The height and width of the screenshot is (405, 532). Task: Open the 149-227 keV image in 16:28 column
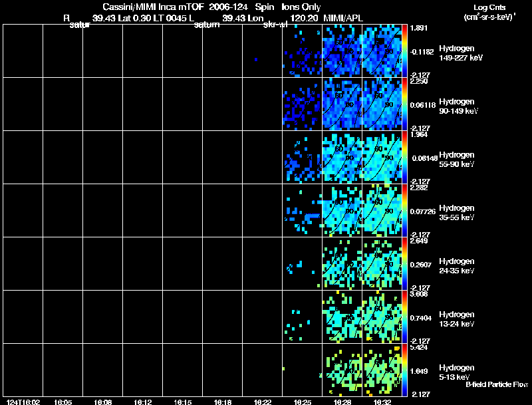click(342, 51)
